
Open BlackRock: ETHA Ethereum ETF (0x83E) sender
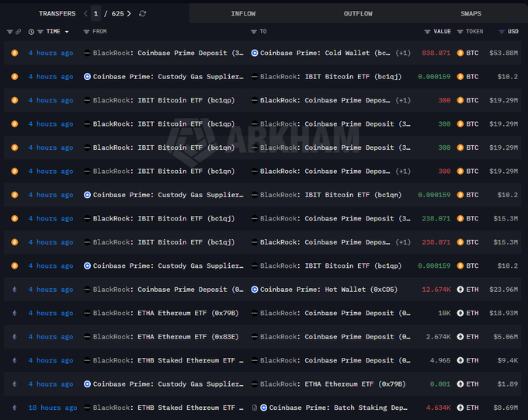click(x=165, y=337)
